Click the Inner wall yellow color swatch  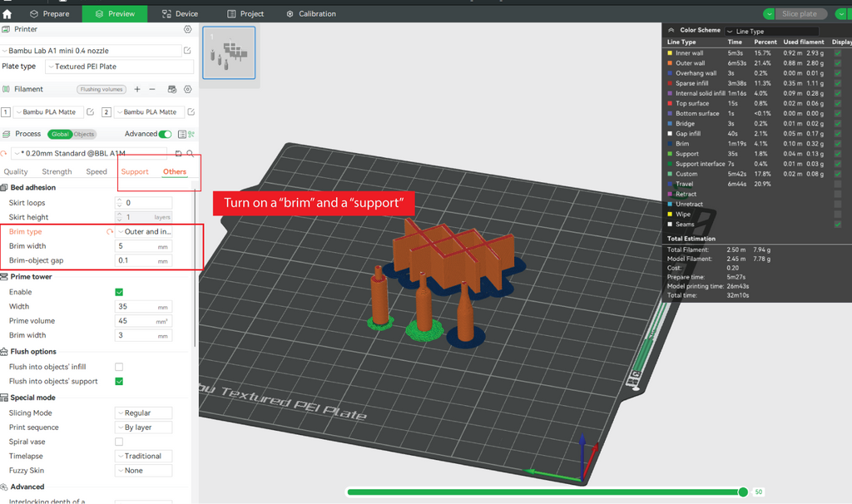(x=670, y=53)
